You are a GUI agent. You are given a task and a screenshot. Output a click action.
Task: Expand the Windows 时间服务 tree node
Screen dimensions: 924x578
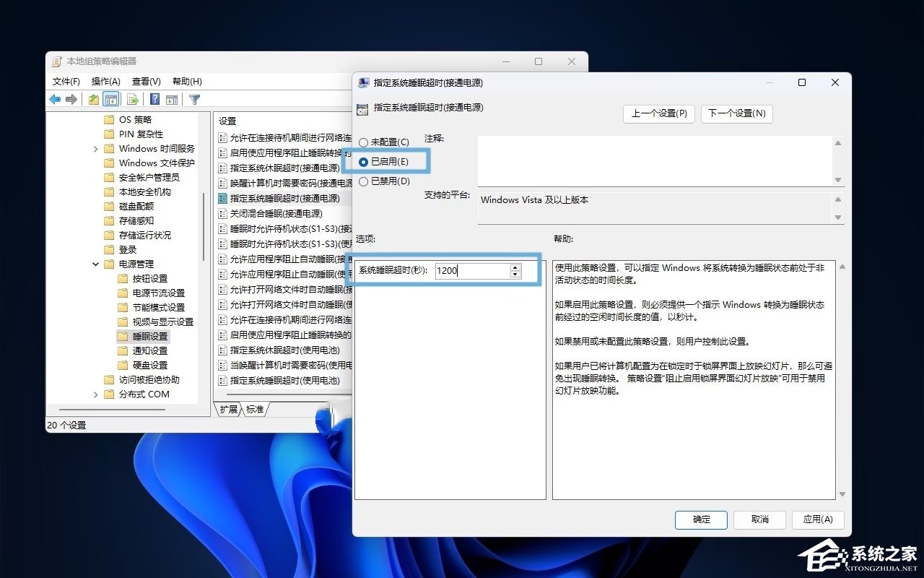(95, 148)
